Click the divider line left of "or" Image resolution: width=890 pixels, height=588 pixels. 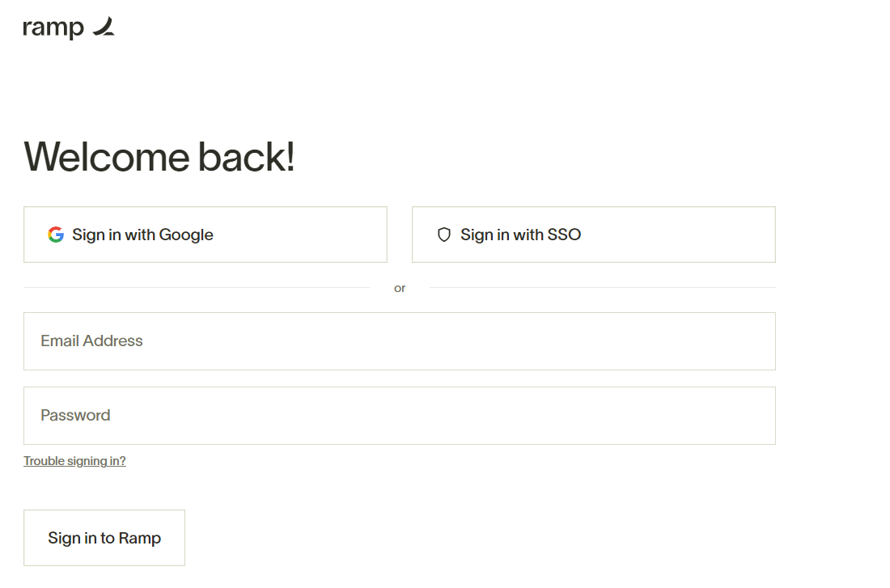(197, 288)
